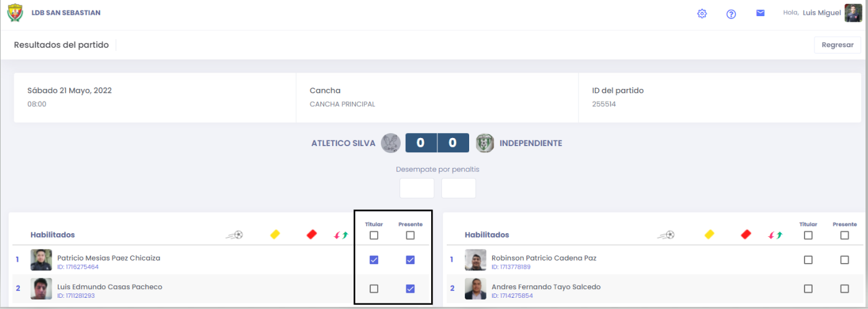Open the help question mark icon
868x309 pixels.
(x=731, y=14)
